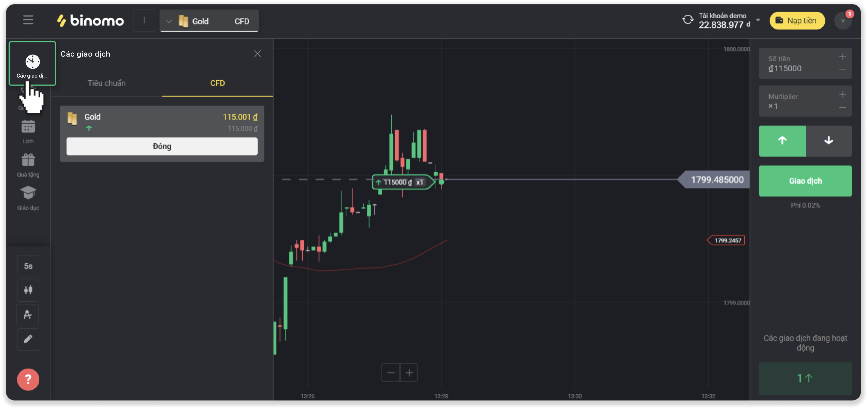Select the pencil drawing tool
Image resolution: width=868 pixels, height=409 pixels.
(28, 339)
